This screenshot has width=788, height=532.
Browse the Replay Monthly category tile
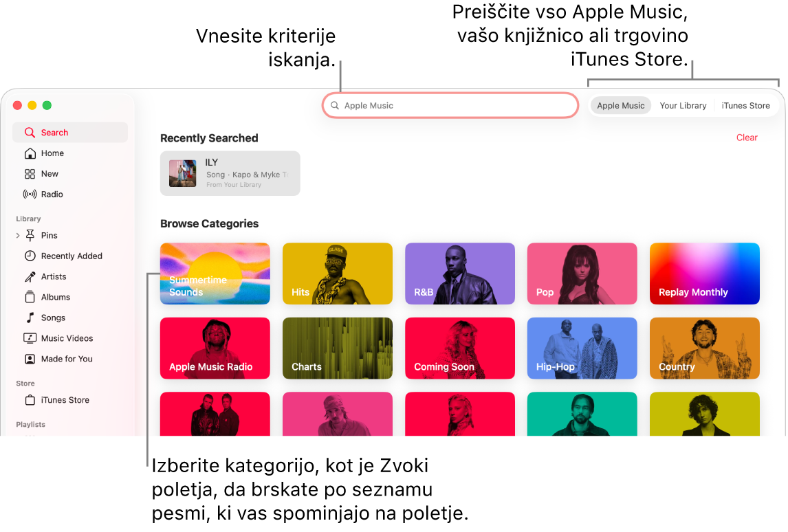tap(704, 274)
